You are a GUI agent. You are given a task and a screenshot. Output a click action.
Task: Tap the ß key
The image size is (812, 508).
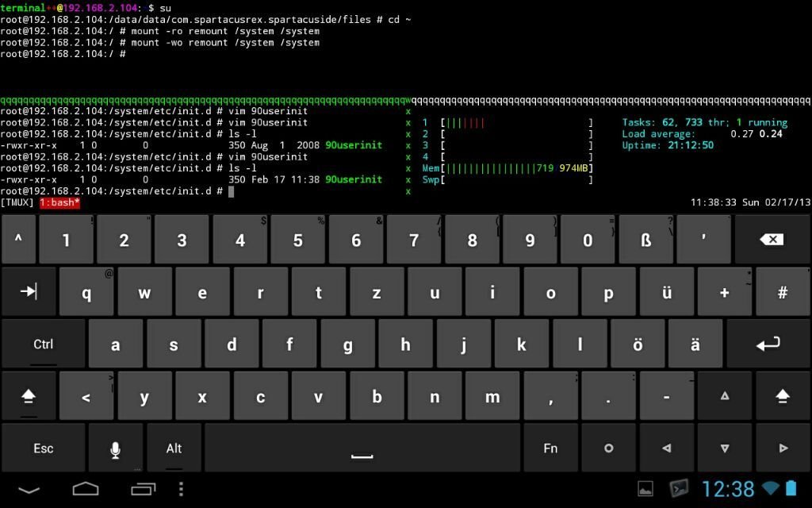[x=645, y=240]
